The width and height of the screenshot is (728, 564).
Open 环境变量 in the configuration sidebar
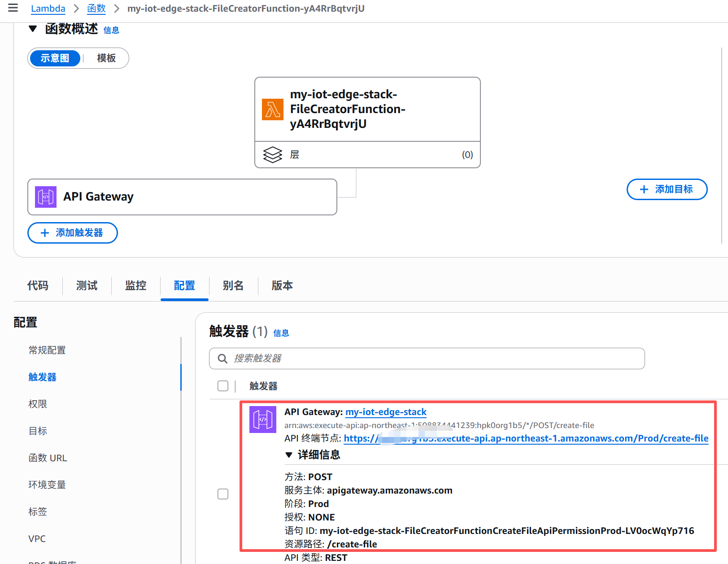[x=47, y=485]
